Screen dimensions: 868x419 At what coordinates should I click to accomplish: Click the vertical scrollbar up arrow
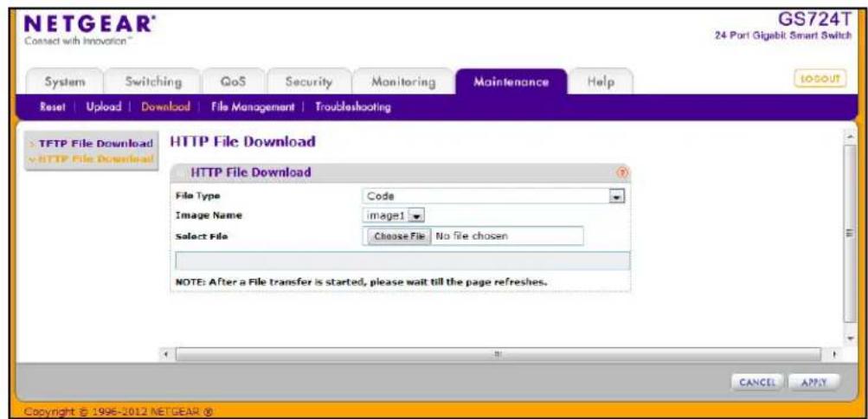pyautogui.click(x=851, y=139)
